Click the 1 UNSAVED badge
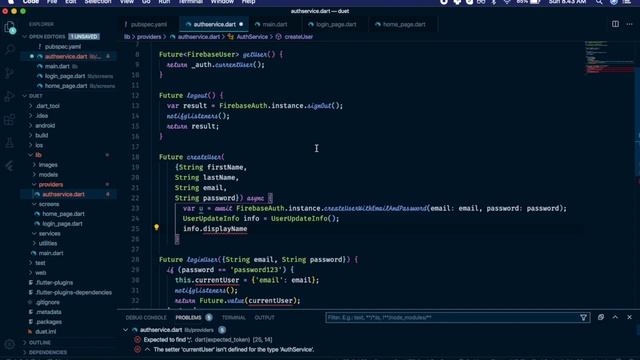Image resolution: width=640 pixels, height=360 pixels. click(x=84, y=37)
